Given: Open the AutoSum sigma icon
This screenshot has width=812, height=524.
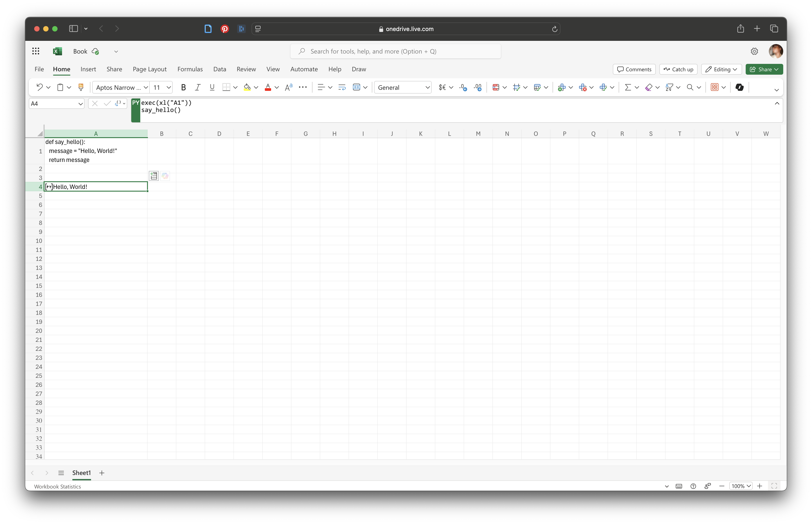Looking at the screenshot, I should pyautogui.click(x=628, y=87).
